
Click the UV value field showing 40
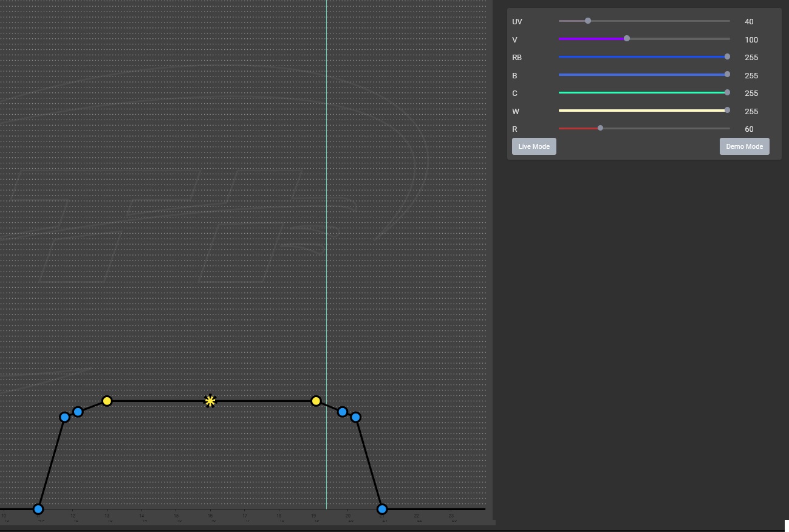pos(749,22)
